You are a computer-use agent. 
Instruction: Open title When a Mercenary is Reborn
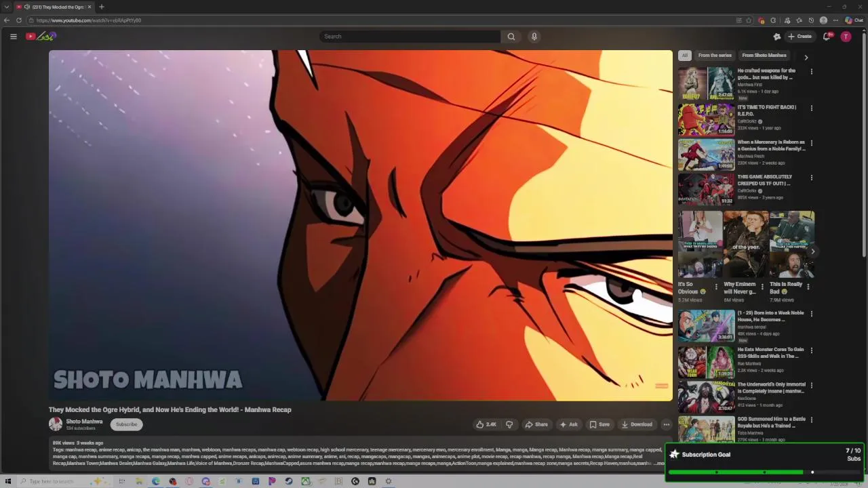[771, 146]
